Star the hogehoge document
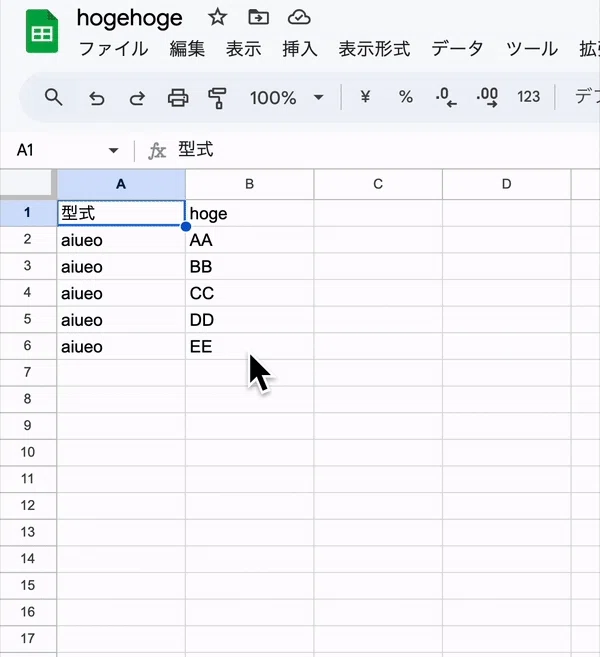The width and height of the screenshot is (600, 657). 217,18
